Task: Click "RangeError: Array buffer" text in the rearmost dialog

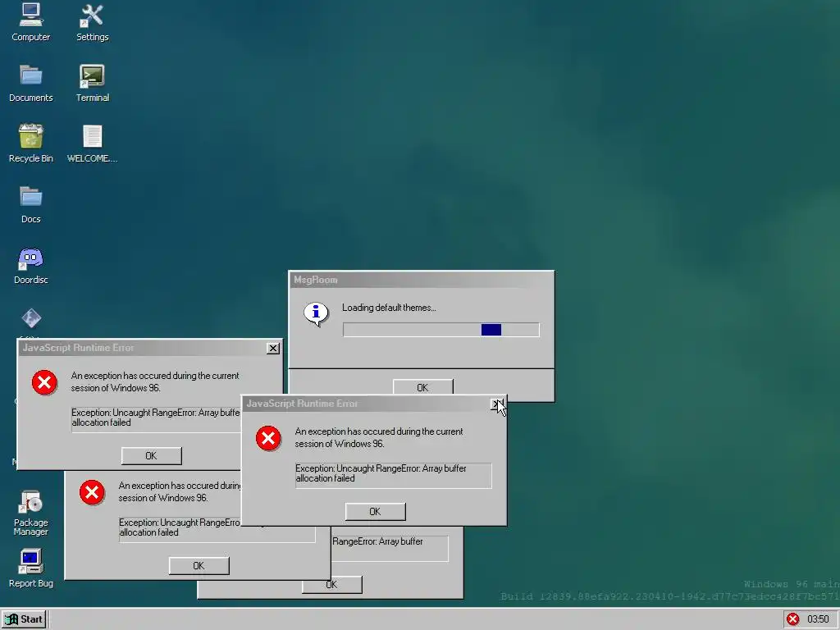Action: click(377, 541)
